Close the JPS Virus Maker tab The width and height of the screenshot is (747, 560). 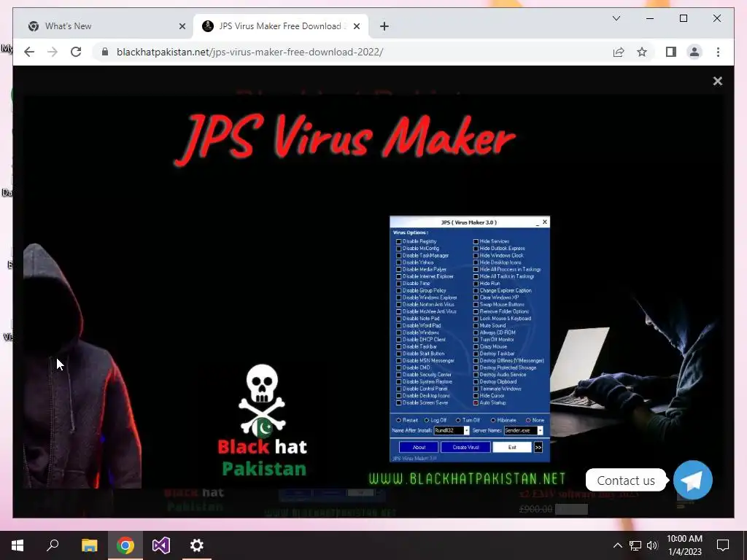point(356,26)
